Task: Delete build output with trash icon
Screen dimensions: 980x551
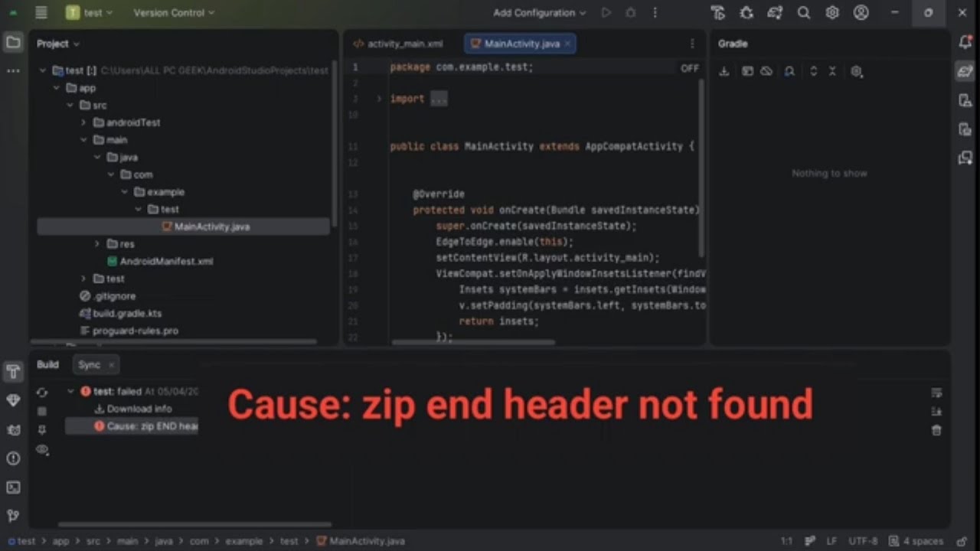Action: point(936,431)
